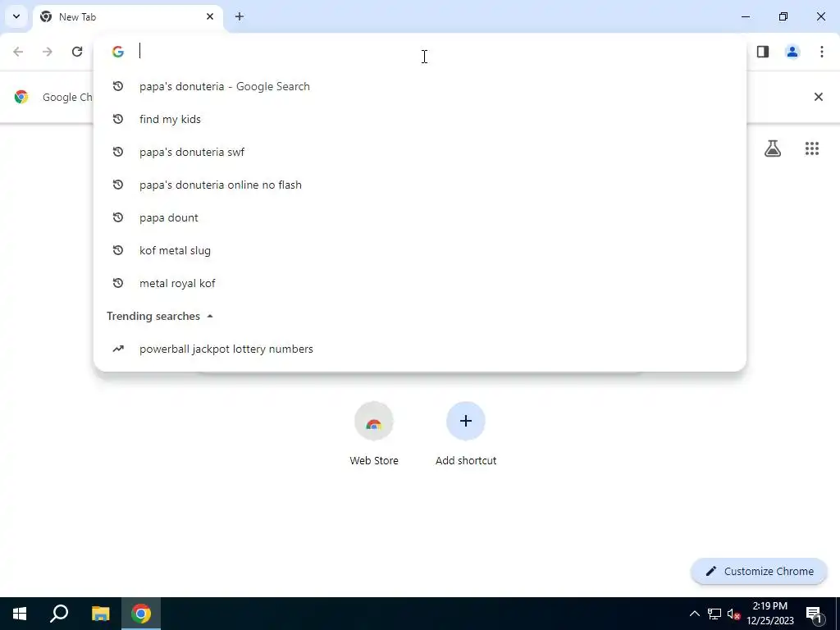
Task: Restore down the Chrome window
Action: coord(783,16)
